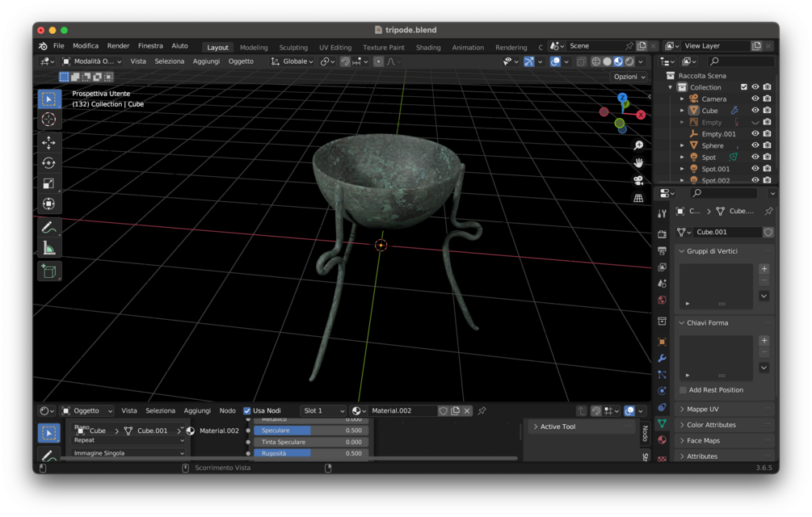
Task: Select the Tweak tool in the viewport toolbar
Action: (48, 97)
